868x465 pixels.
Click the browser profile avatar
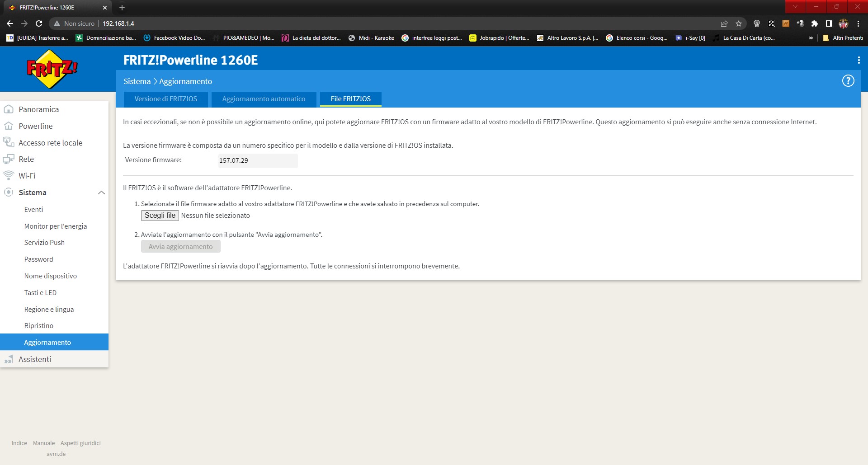(844, 23)
